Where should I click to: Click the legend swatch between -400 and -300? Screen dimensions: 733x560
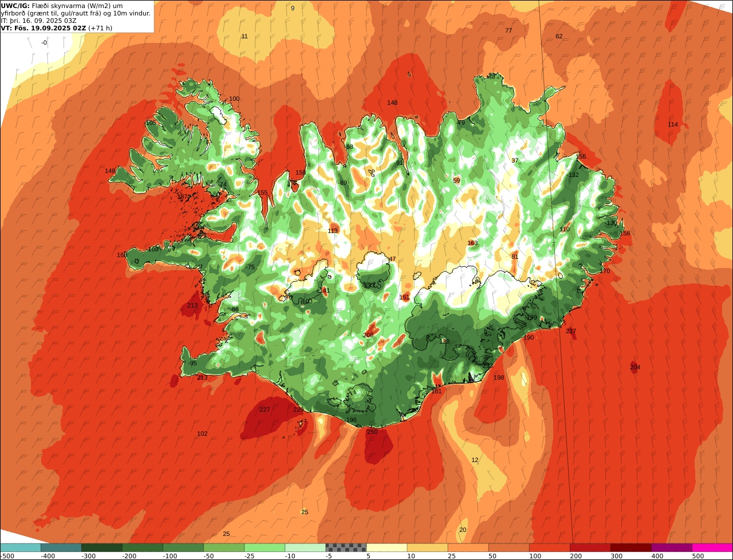point(61,547)
